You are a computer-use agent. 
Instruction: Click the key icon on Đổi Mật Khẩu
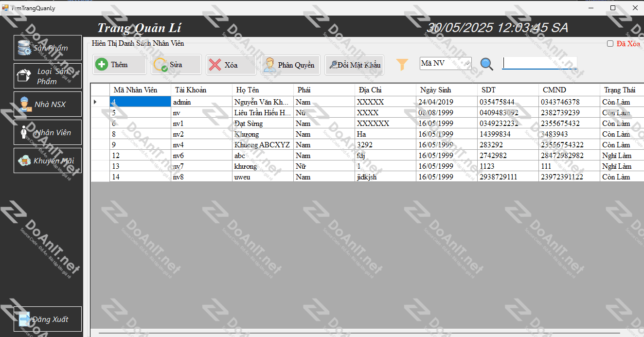tap(333, 65)
